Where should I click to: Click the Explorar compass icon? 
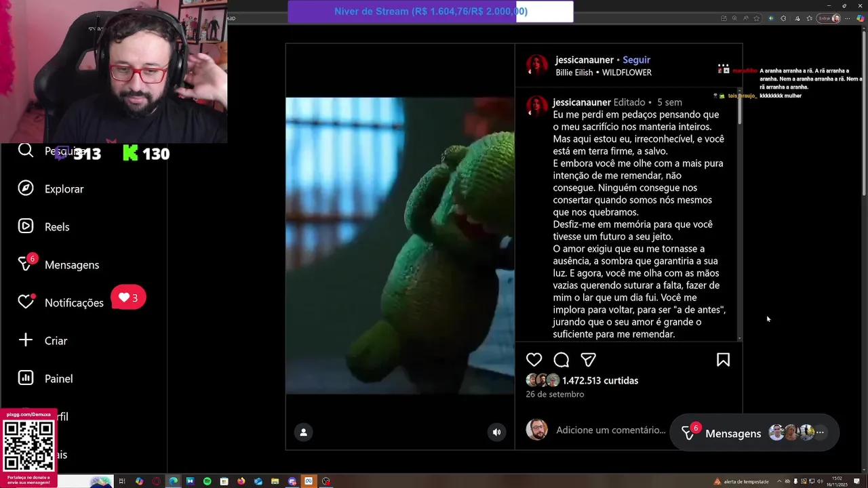click(26, 188)
